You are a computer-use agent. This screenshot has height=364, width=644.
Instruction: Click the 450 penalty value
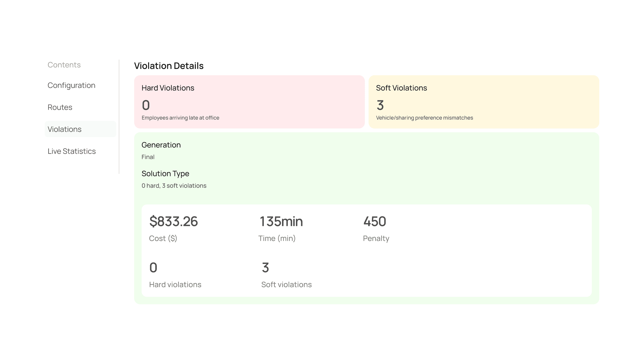[374, 221]
